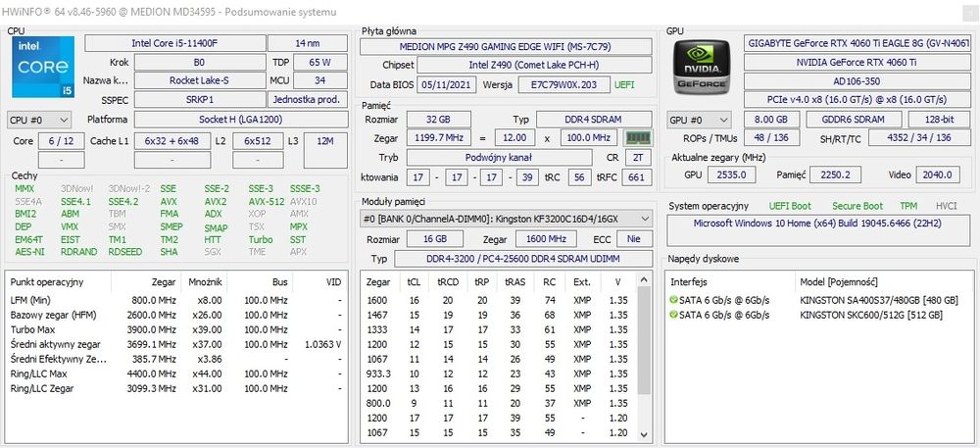The image size is (980, 448).
Task: Click the Intel Core i5-11400F name field
Action: (174, 43)
